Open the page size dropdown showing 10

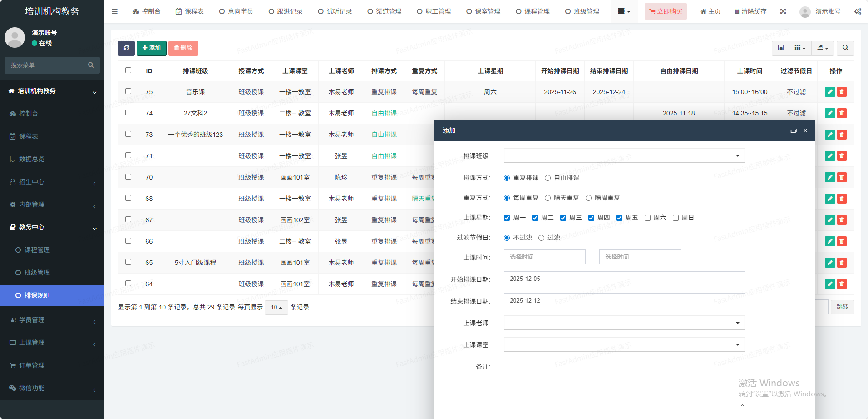(x=276, y=308)
